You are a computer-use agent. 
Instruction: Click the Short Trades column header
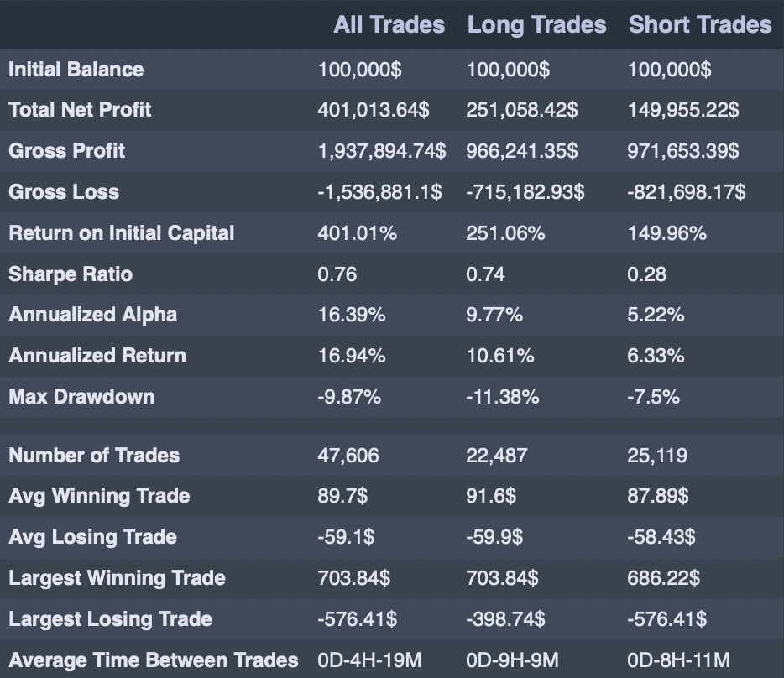(699, 24)
